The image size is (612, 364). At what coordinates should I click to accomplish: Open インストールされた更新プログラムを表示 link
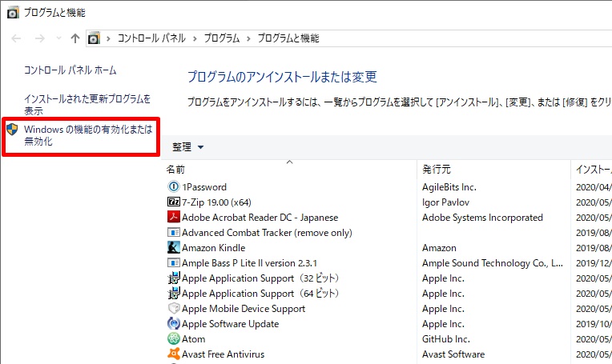pyautogui.click(x=87, y=105)
